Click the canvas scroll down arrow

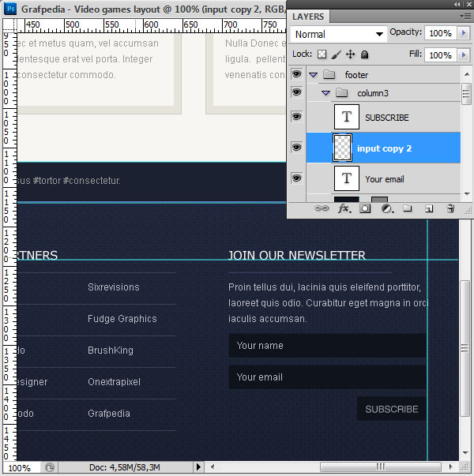click(465, 452)
